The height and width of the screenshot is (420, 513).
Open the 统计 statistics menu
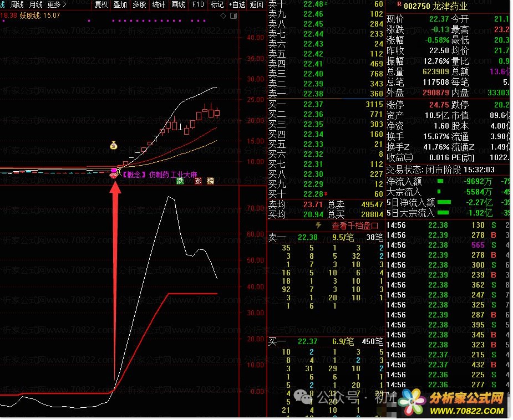pos(159,4)
